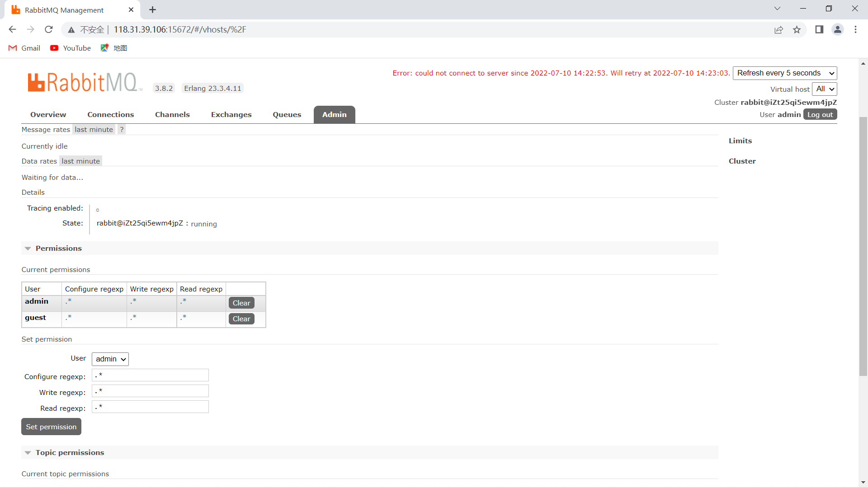The height and width of the screenshot is (488, 868).
Task: Open the share page icon
Action: click(778, 29)
